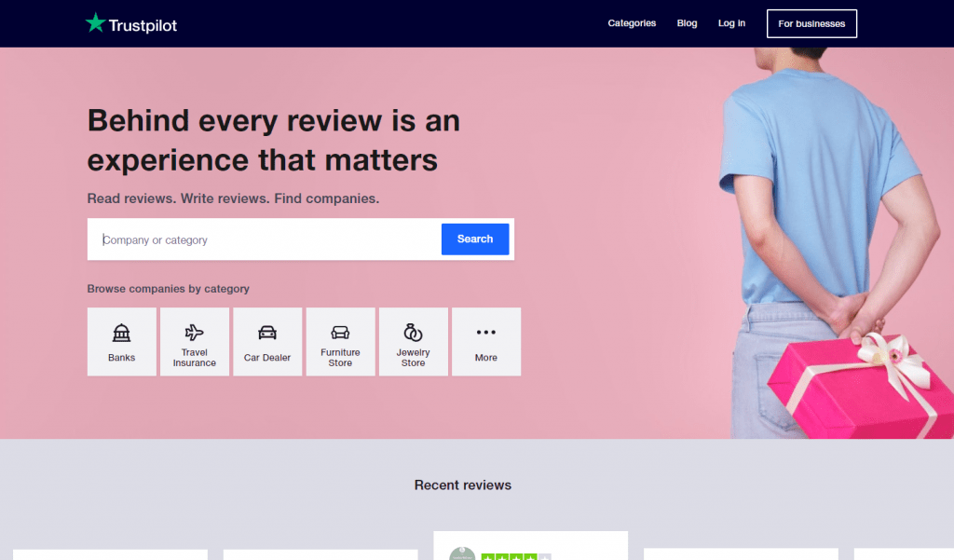
Task: Click the Trustpilot green star logo
Action: pyautogui.click(x=96, y=22)
